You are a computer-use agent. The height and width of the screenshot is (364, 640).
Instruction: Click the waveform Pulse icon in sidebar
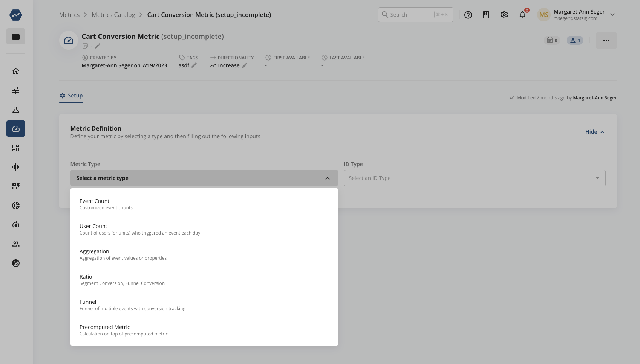[x=15, y=167]
